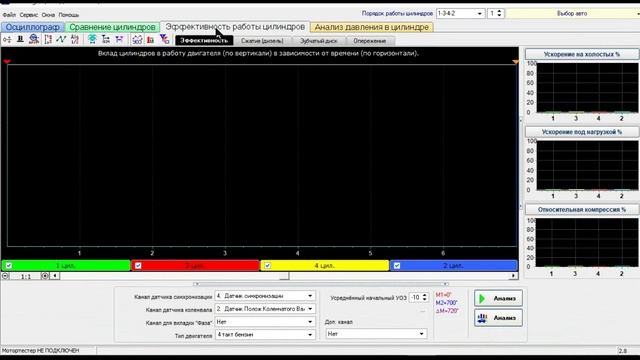Image resolution: width=640 pixels, height=360 pixels.
Task: Click the horizontal splitter bar below the graph
Action: pos(321,284)
